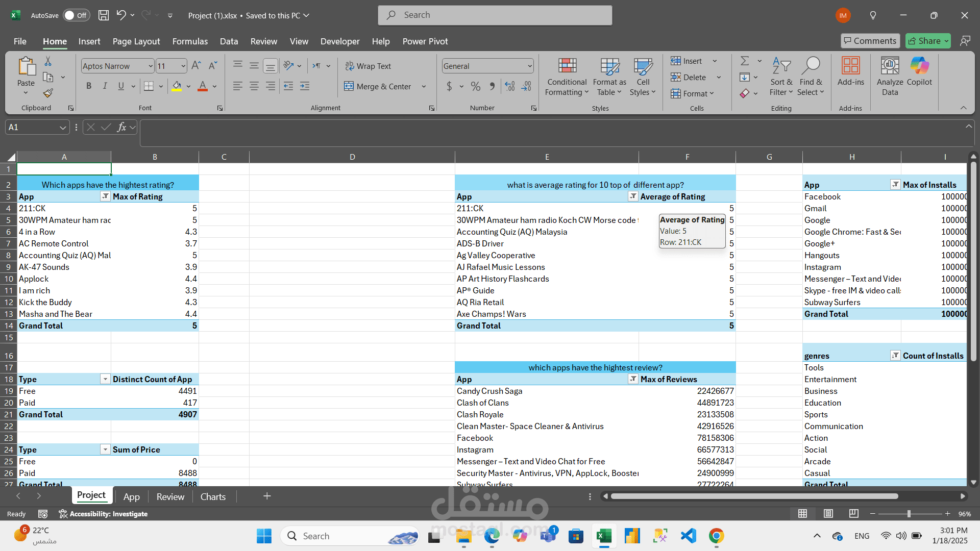Click Increase Decimal icon
Image resolution: width=980 pixels, height=551 pixels.
point(510,86)
